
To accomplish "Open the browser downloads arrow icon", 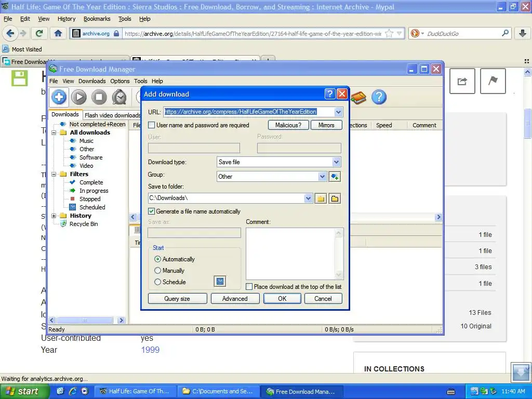I will (x=523, y=33).
